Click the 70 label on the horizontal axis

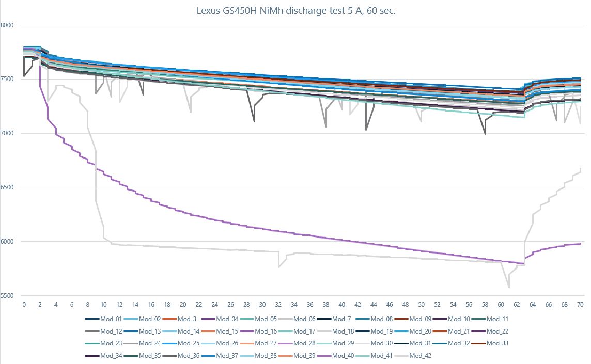[x=580, y=305]
